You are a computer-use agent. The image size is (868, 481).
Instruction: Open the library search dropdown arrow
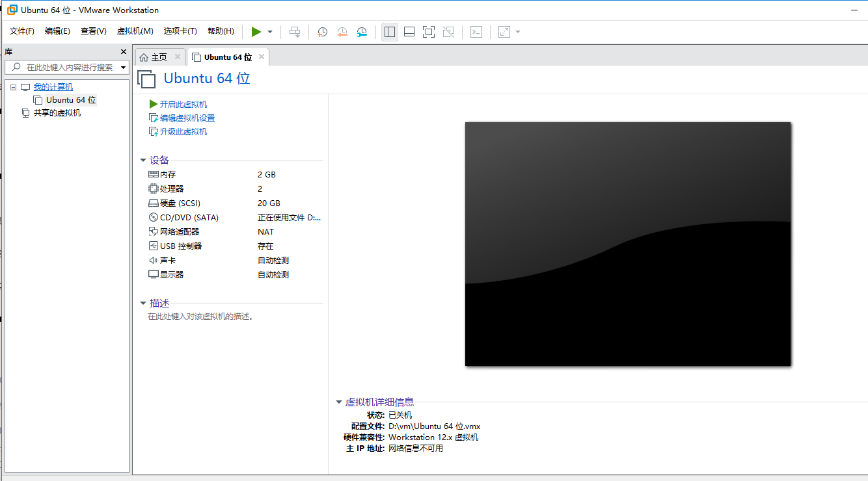(124, 68)
